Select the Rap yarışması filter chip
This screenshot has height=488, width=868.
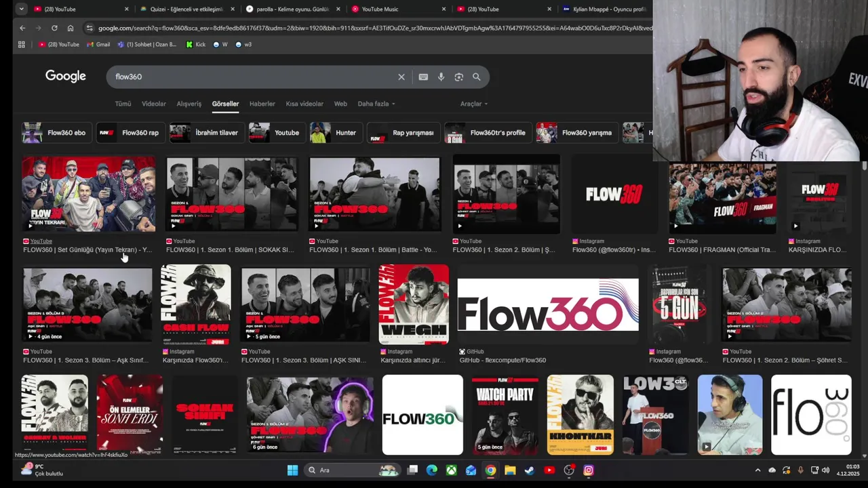pyautogui.click(x=402, y=133)
